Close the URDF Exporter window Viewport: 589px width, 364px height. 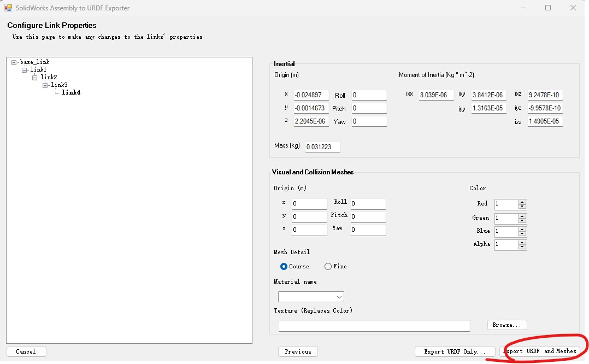click(573, 8)
